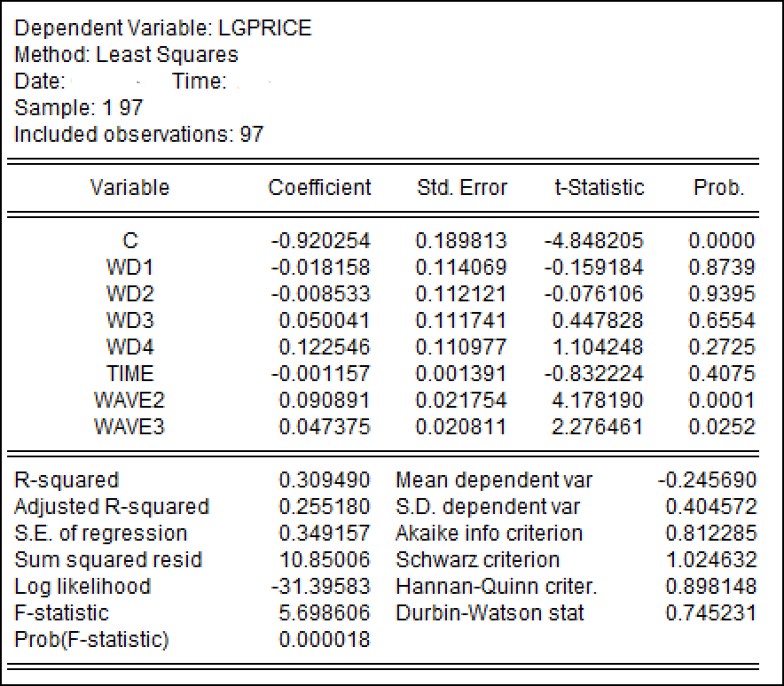
Task: Click the Coefficient column header
Action: pos(319,188)
